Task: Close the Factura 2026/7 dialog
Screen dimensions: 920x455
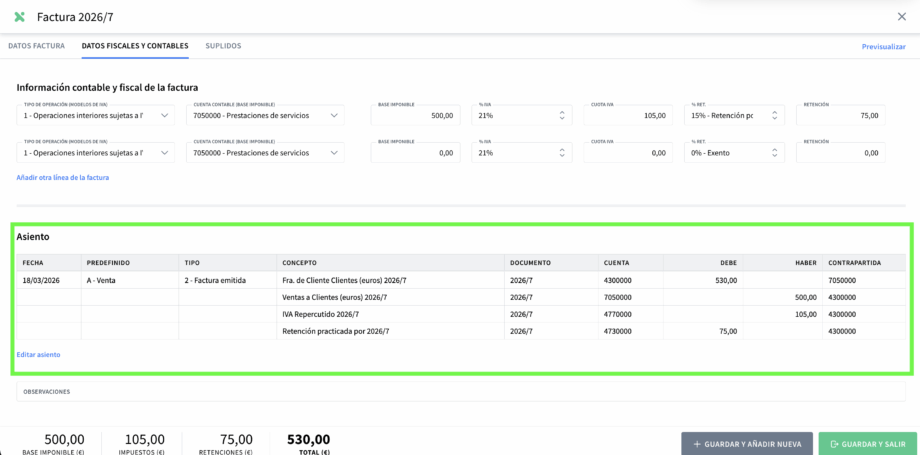Action: click(901, 17)
